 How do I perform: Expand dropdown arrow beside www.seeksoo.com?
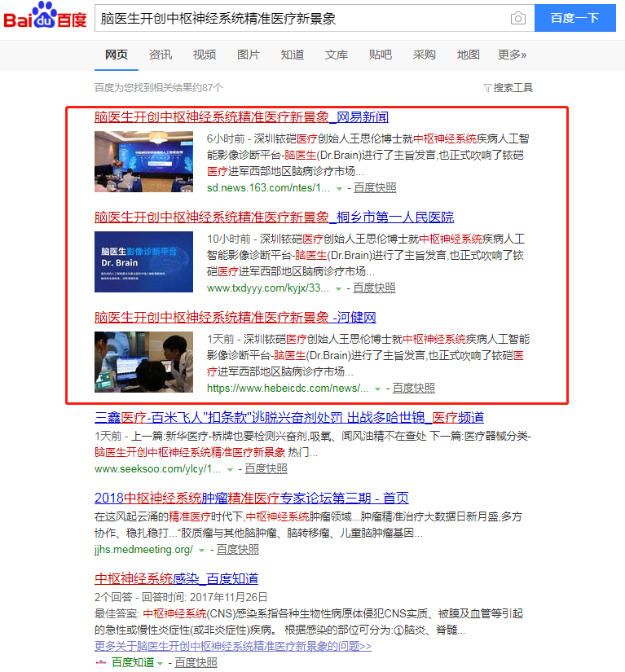230,470
